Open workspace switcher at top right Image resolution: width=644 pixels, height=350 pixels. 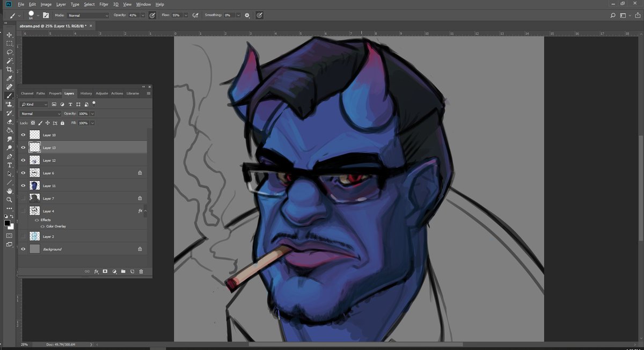(x=625, y=15)
